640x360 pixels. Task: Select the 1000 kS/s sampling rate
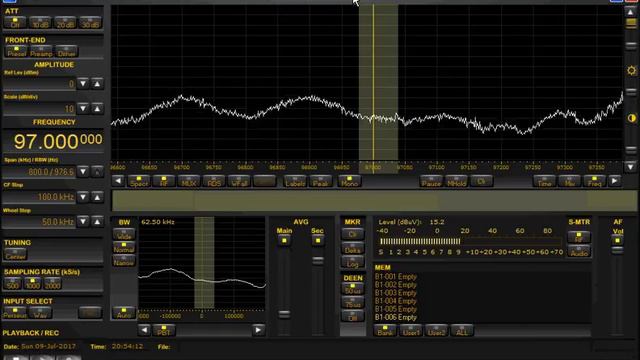coord(32,283)
